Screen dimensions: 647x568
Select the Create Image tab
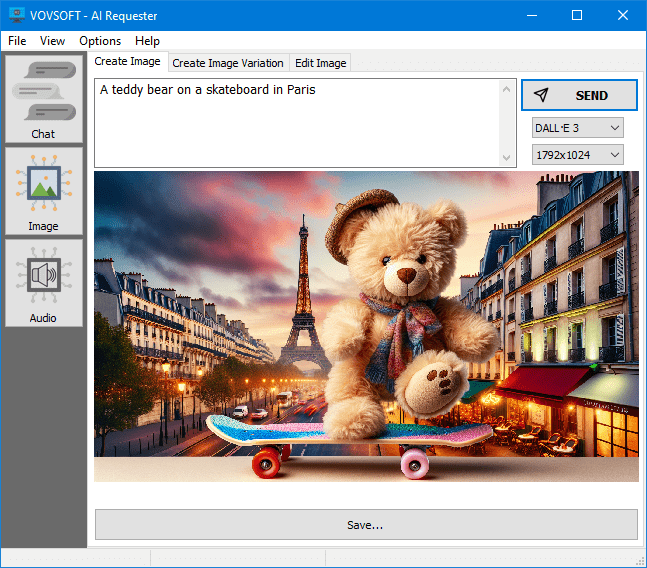click(128, 61)
